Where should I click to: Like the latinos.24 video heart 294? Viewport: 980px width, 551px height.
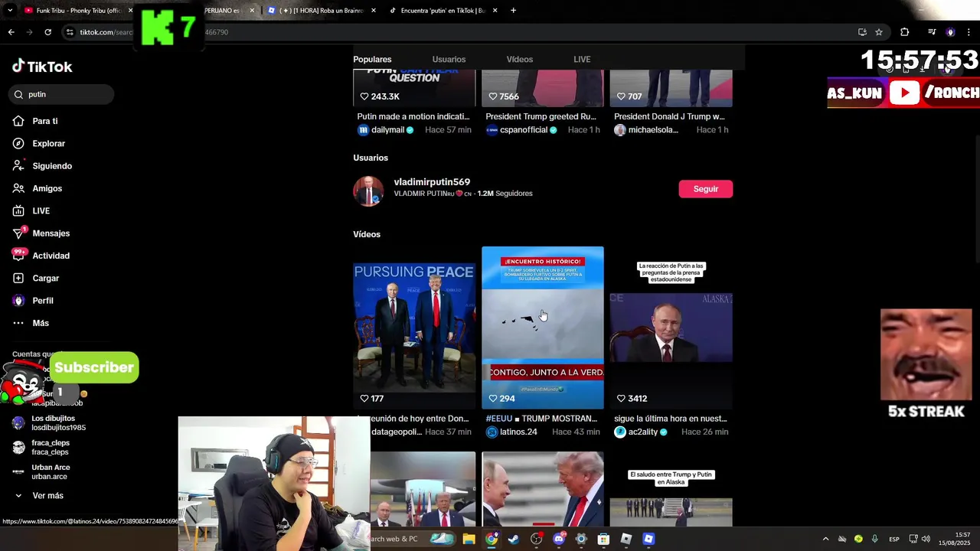point(492,399)
